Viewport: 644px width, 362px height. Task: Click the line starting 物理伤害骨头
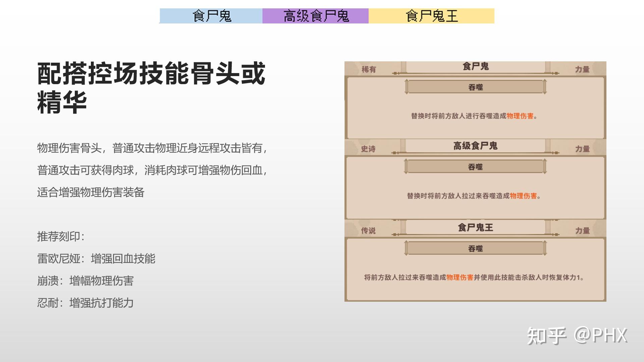(x=153, y=148)
